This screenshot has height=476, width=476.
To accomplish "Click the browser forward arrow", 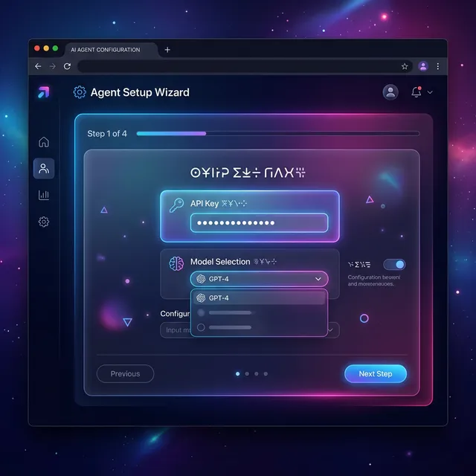I will point(53,66).
